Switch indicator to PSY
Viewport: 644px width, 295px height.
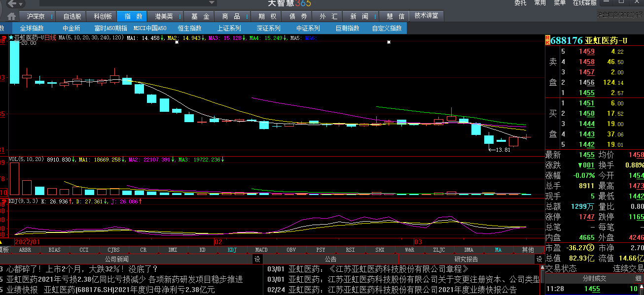[x=321, y=250]
